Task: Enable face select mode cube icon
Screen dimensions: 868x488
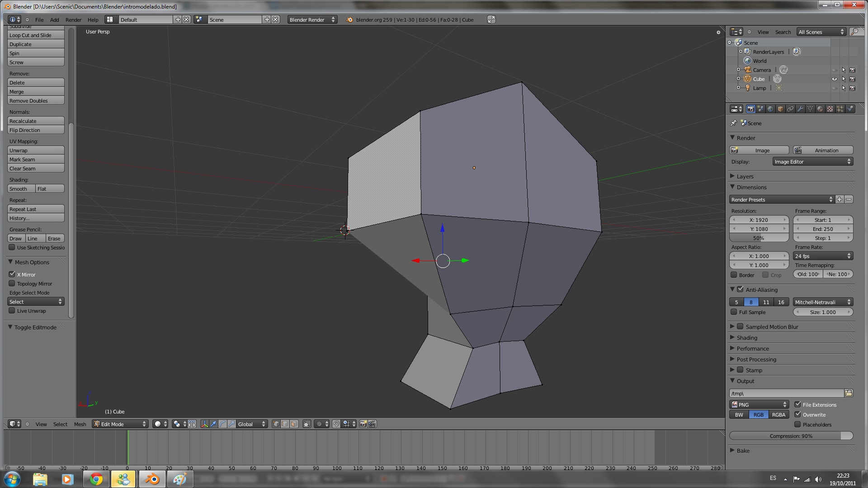Action: [294, 424]
